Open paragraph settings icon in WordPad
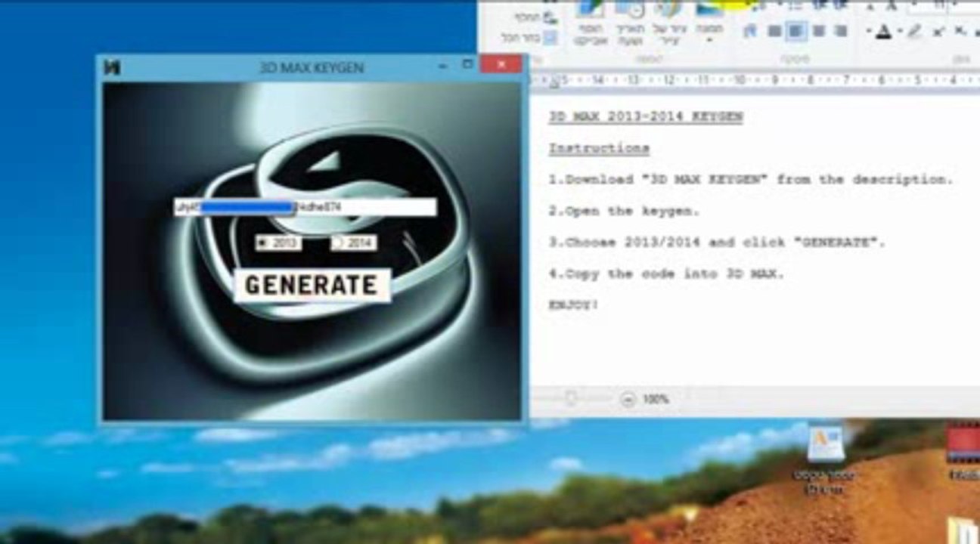The height and width of the screenshot is (544, 980). (749, 31)
